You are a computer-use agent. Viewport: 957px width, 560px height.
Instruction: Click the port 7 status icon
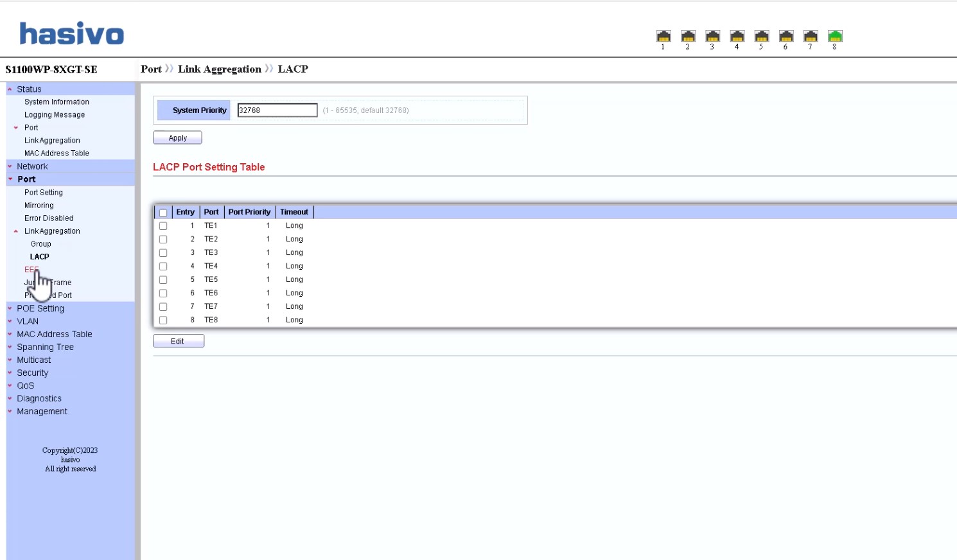pos(811,36)
